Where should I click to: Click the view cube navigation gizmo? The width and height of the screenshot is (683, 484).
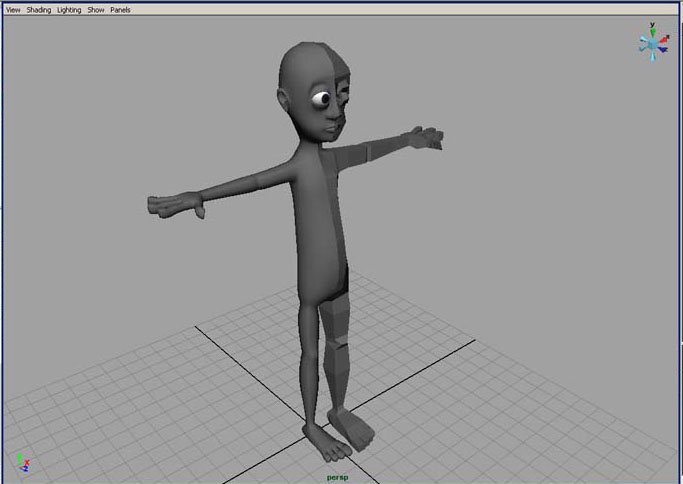coord(653,42)
